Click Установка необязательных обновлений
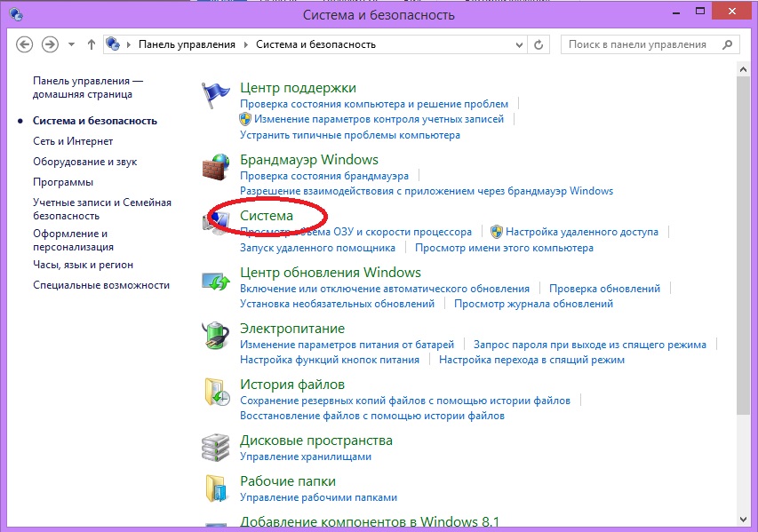758x532 pixels. (x=337, y=304)
